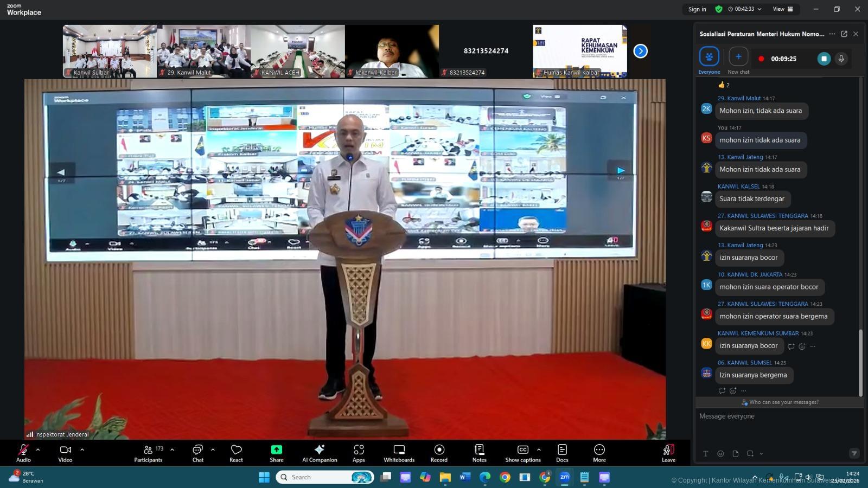Click the chat panel vertical scrollbar
This screenshot has height=488, width=868.
point(860,362)
